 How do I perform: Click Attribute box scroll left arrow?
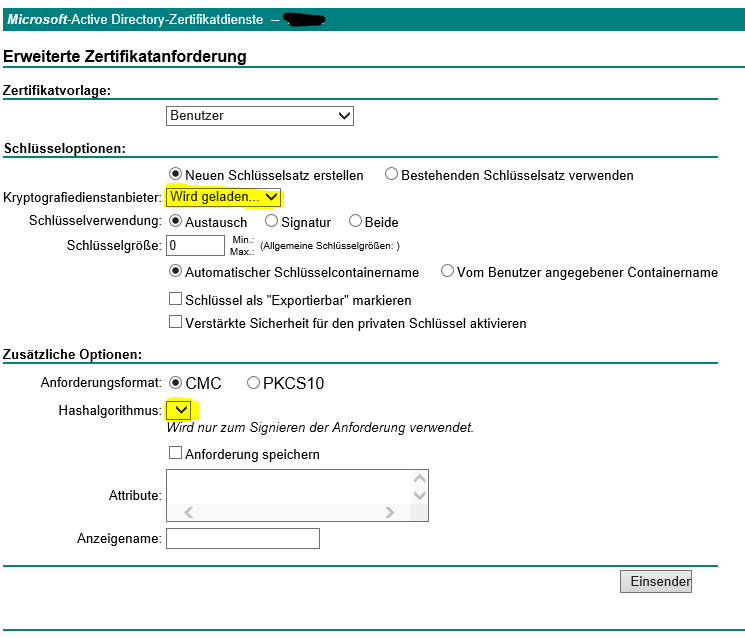(189, 513)
